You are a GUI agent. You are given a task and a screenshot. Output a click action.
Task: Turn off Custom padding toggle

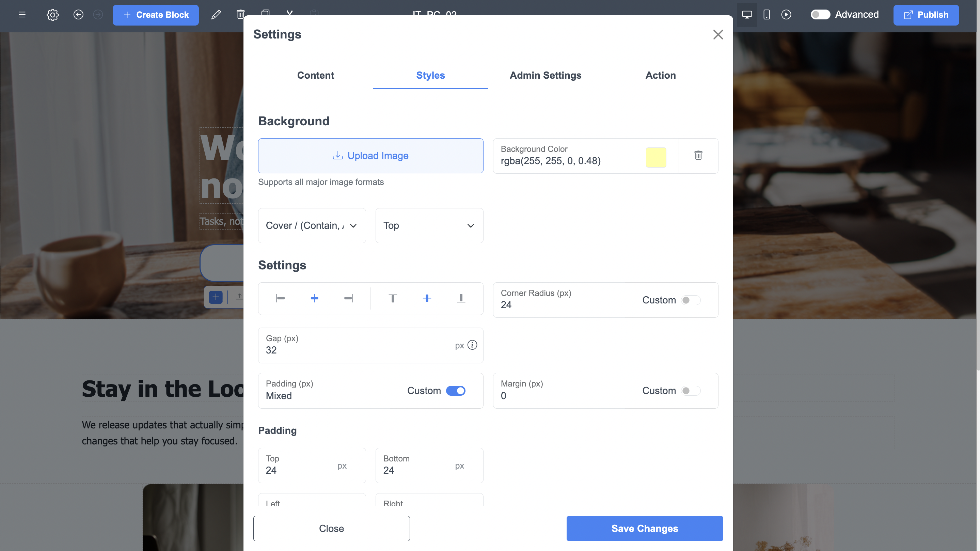pos(455,391)
